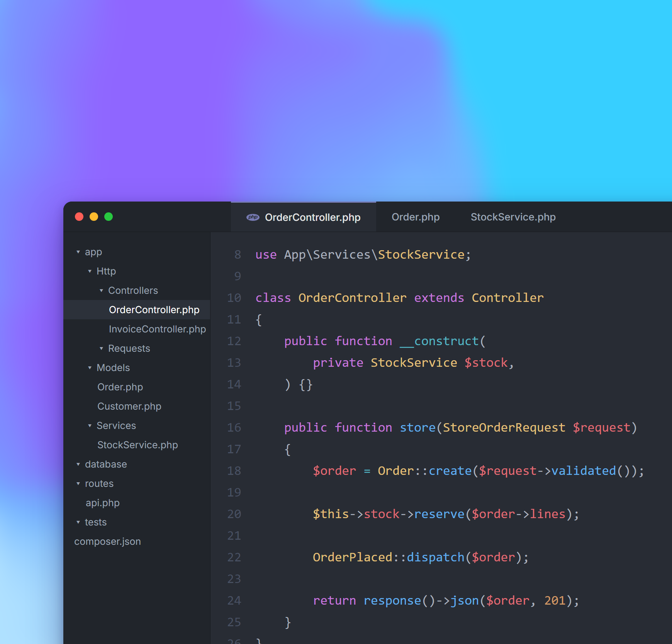
Task: Select the app folder label
Action: pos(93,252)
